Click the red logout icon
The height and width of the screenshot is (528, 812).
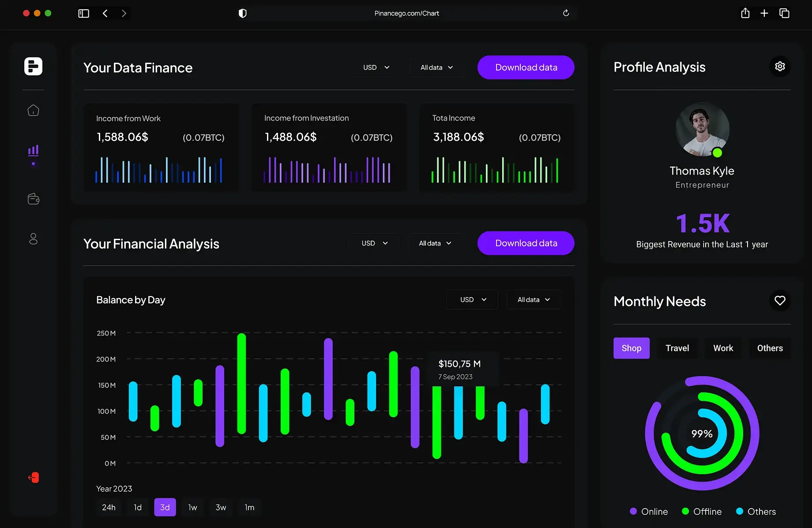coord(34,478)
